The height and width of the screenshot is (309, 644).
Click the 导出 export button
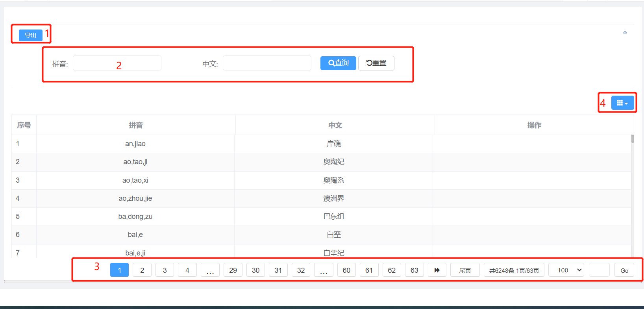click(x=30, y=35)
